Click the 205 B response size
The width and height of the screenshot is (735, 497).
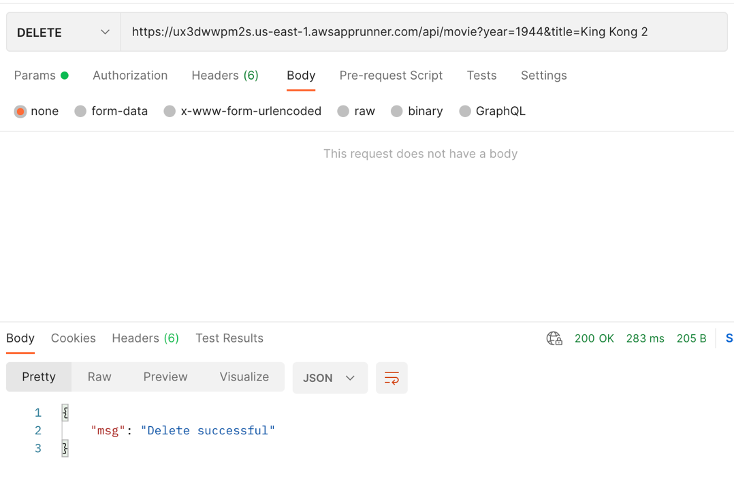click(x=691, y=338)
